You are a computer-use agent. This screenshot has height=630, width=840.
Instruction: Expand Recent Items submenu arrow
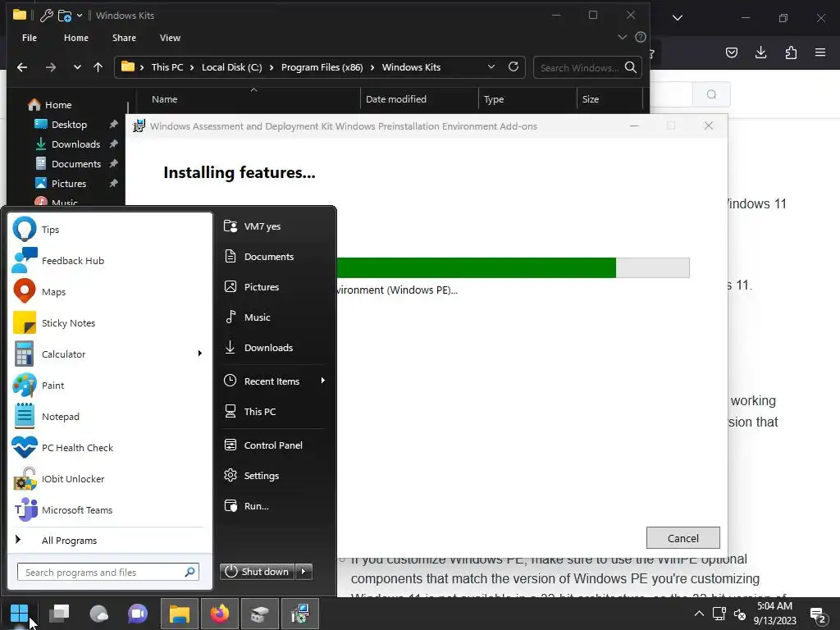tap(323, 381)
